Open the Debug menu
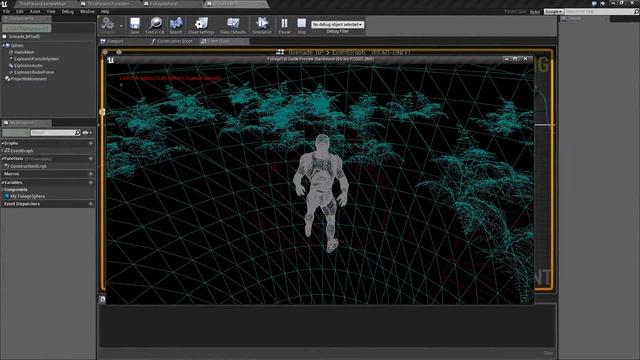This screenshot has width=640, height=360. click(68, 12)
